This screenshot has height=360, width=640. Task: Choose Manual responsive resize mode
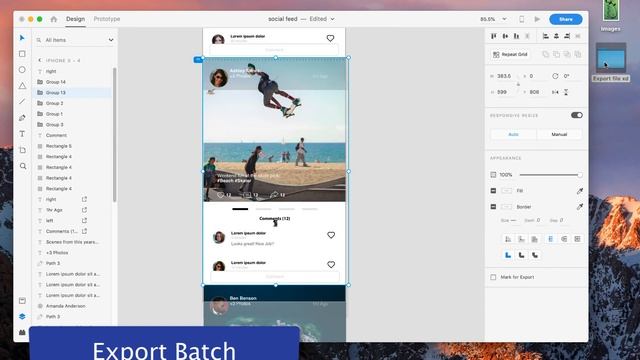(x=559, y=134)
